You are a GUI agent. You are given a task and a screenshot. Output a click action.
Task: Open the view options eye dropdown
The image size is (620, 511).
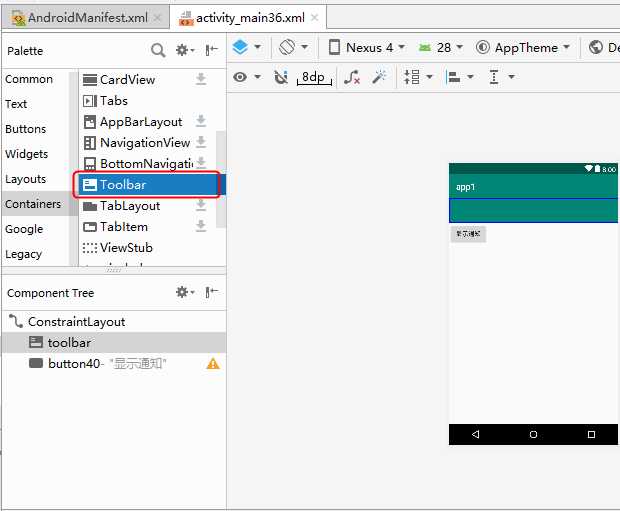(x=246, y=77)
